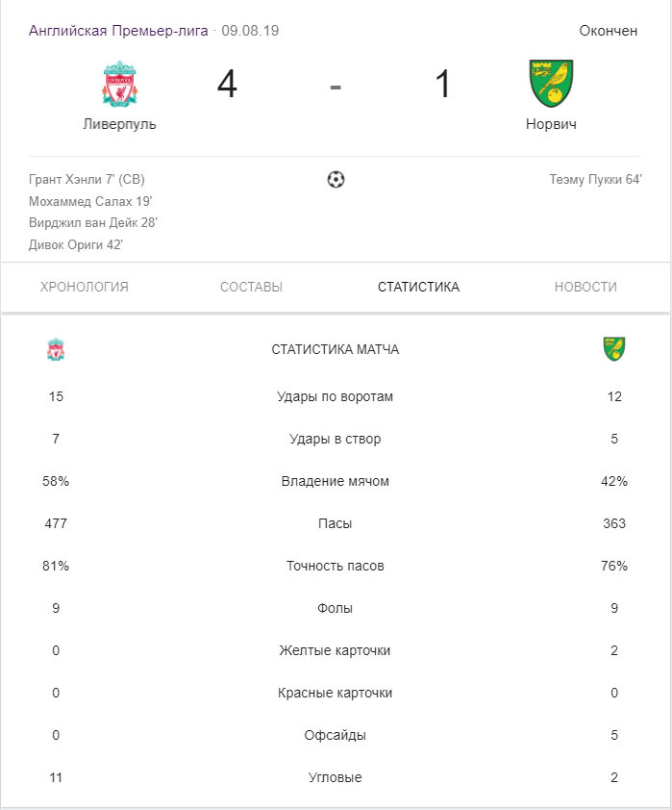The width and height of the screenshot is (672, 810).
Task: Click Мохаммед Салах 19' goal entry
Action: (x=90, y=201)
